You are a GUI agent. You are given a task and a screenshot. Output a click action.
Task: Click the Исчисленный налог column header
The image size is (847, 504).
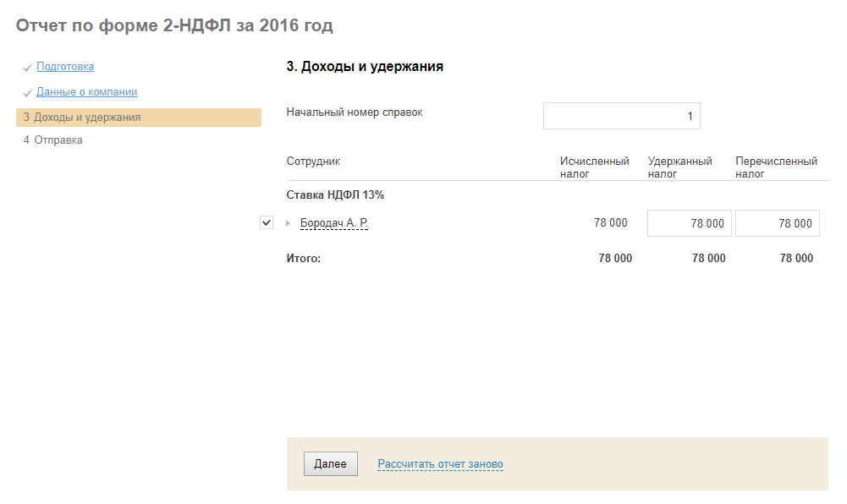point(594,167)
